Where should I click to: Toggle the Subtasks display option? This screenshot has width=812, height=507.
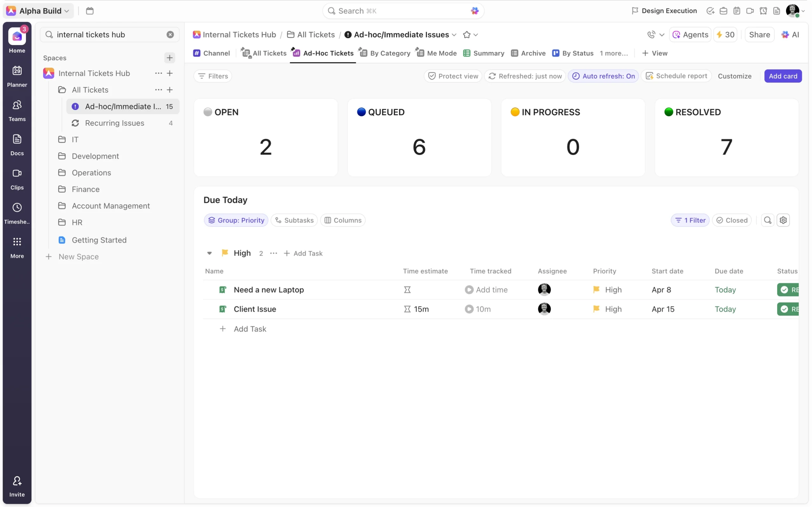point(294,220)
